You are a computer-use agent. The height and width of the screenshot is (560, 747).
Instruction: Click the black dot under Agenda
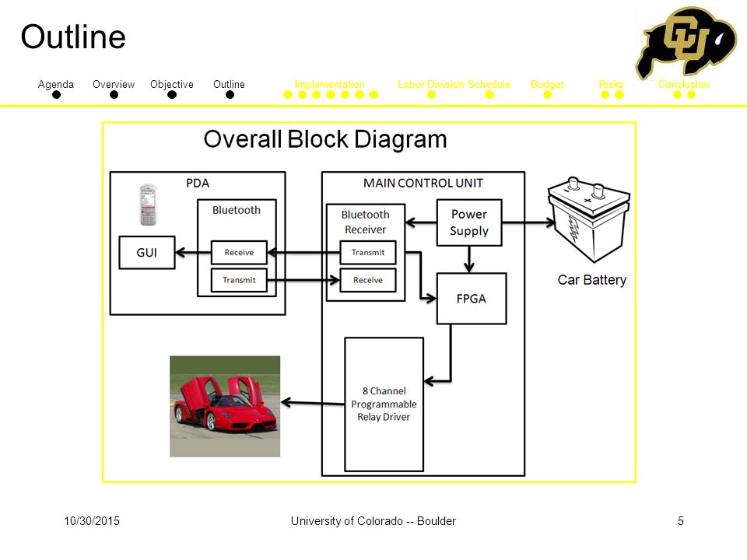pos(56,95)
